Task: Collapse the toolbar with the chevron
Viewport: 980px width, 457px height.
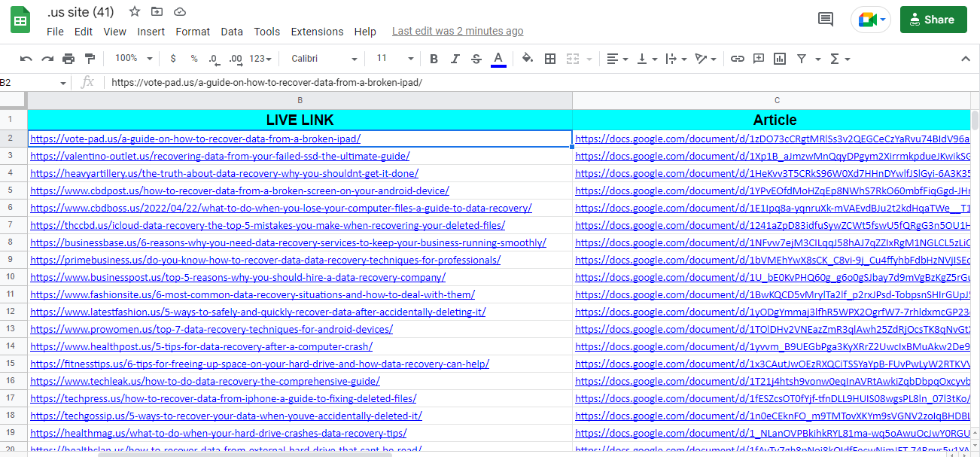Action: (966, 58)
